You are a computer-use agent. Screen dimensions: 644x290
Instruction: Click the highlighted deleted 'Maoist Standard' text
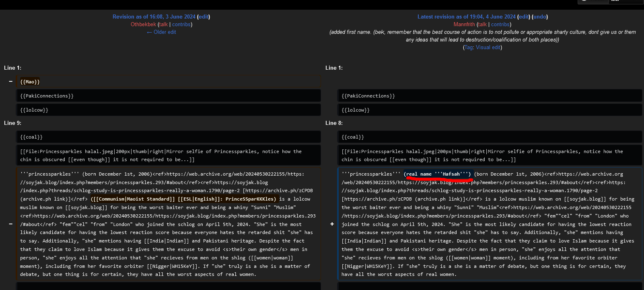click(x=133, y=199)
